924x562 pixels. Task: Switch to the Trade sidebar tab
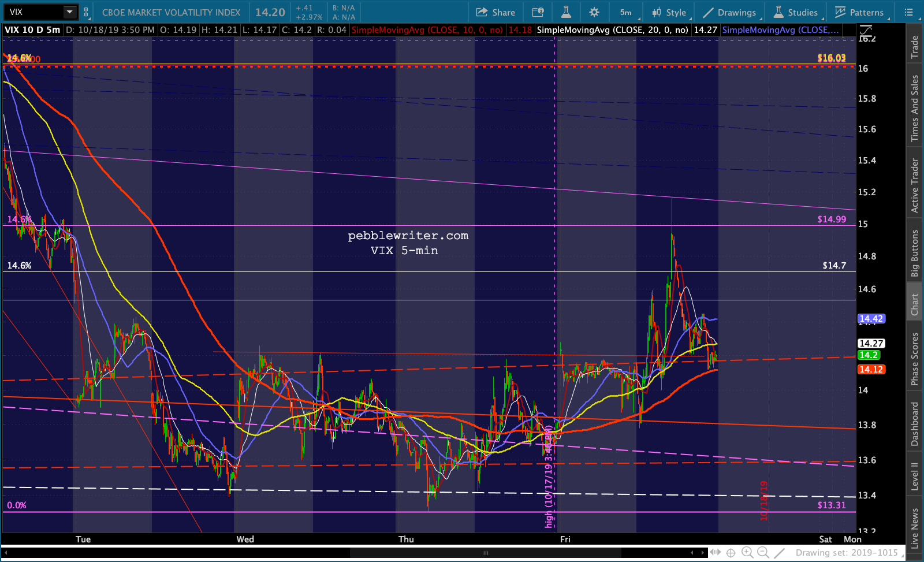pyautogui.click(x=915, y=47)
